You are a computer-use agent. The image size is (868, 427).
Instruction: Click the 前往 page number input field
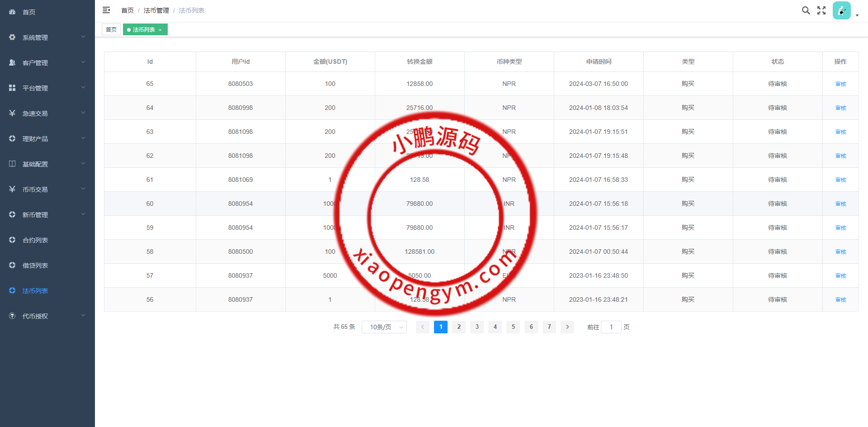click(611, 327)
